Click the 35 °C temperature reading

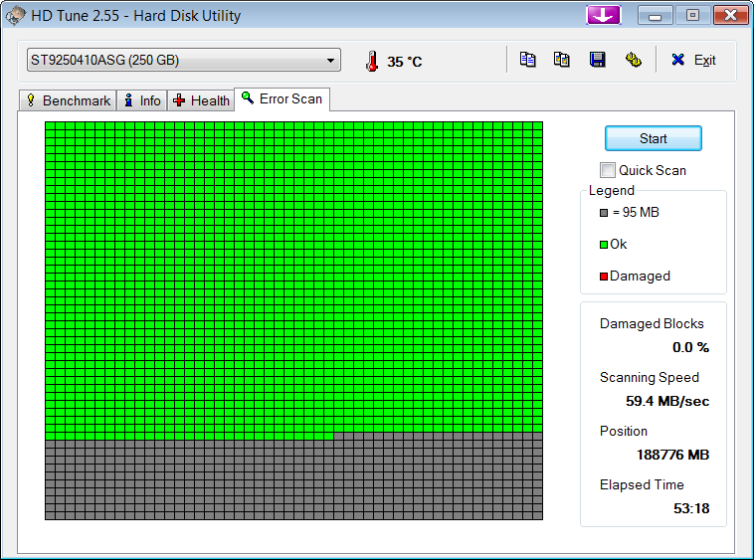tap(405, 62)
